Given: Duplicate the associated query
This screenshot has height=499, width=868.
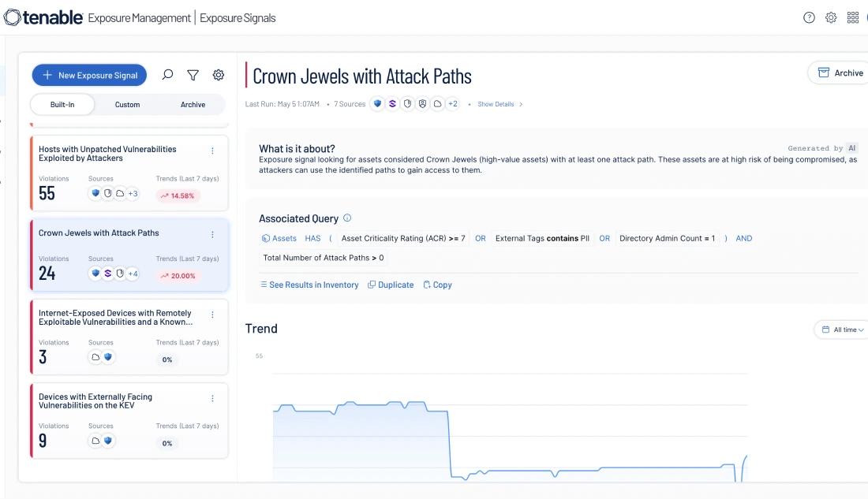Looking at the screenshot, I should [x=391, y=285].
